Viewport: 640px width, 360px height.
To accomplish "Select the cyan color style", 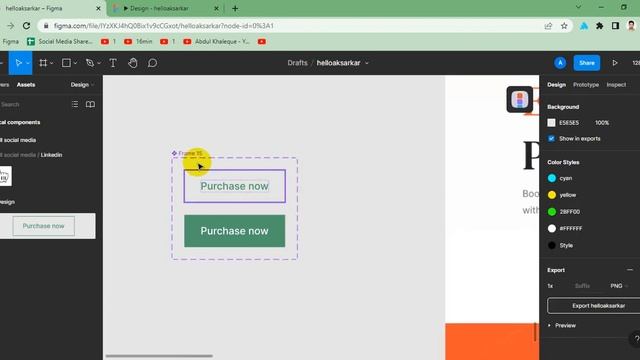I will pos(560,178).
